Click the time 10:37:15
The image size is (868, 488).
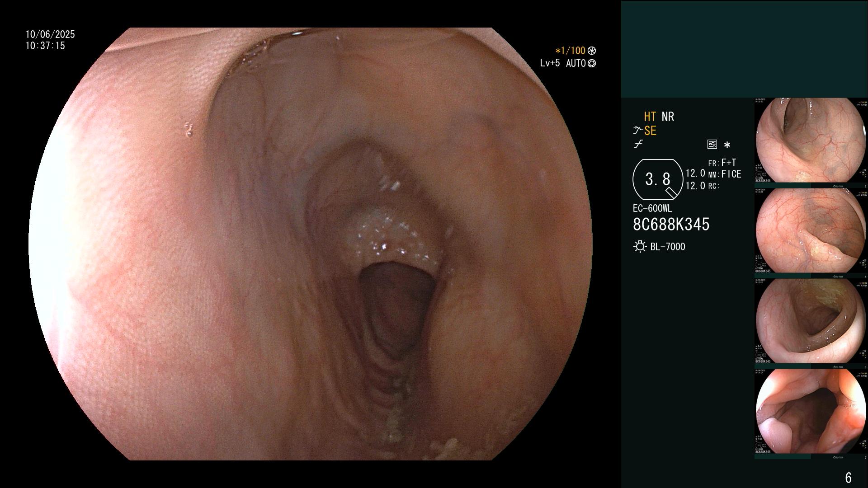[45, 46]
